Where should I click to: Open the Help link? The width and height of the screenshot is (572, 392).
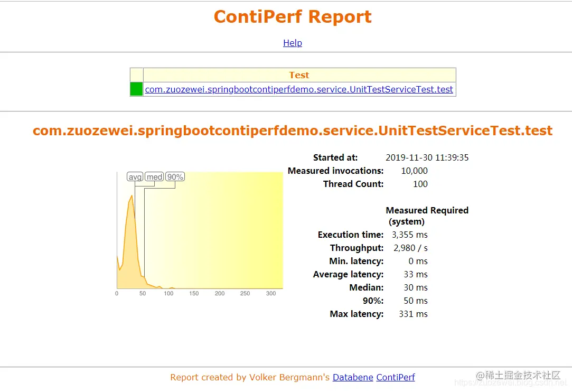293,43
